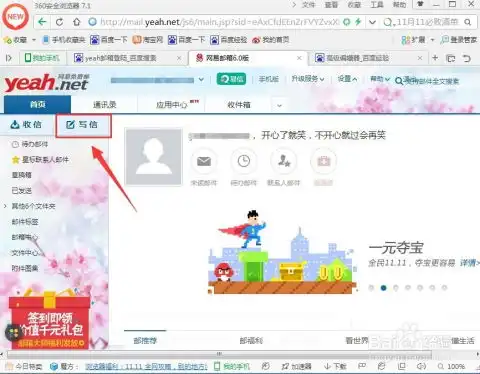Expand the more-tabs chevron after 收件箱
Image resolution: width=480 pixels, height=374 pixels.
click(x=279, y=105)
